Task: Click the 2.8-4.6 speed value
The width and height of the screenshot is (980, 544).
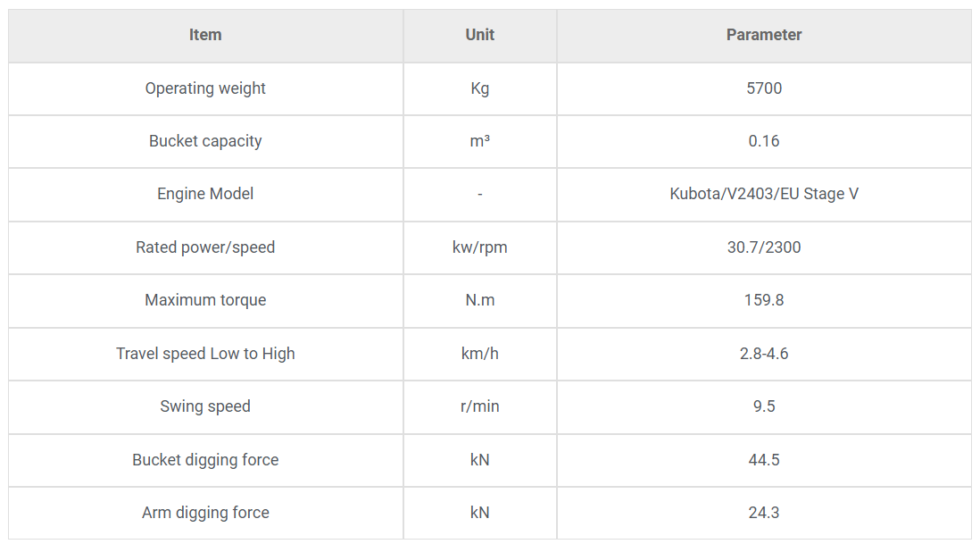Action: 764,354
